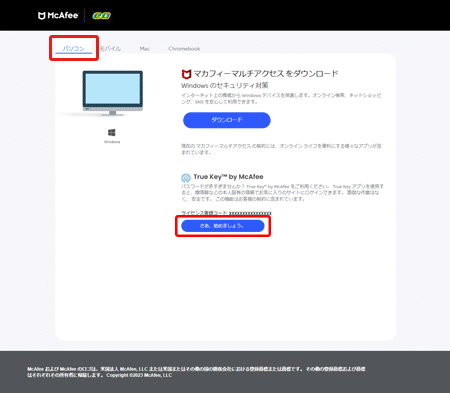Click the Copyright McAfee, LLC footer text
Screen dimensions: 450x393
coord(139,375)
